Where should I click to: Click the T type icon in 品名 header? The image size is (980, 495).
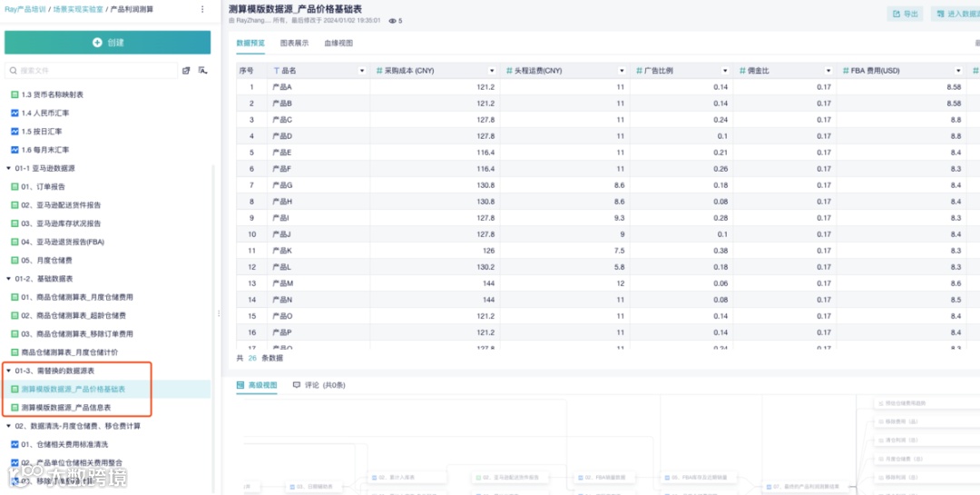coord(276,71)
